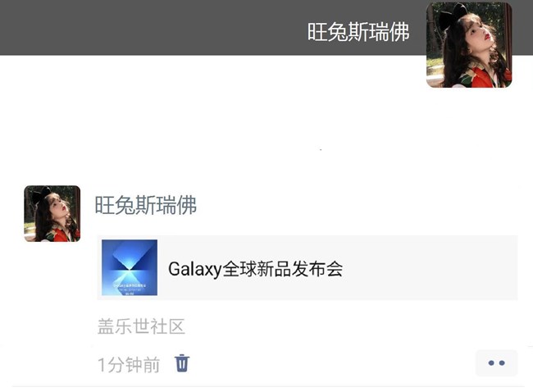This screenshot has width=533, height=392.
Task: Tap the 1分钟前 timestamp
Action: [x=129, y=365]
